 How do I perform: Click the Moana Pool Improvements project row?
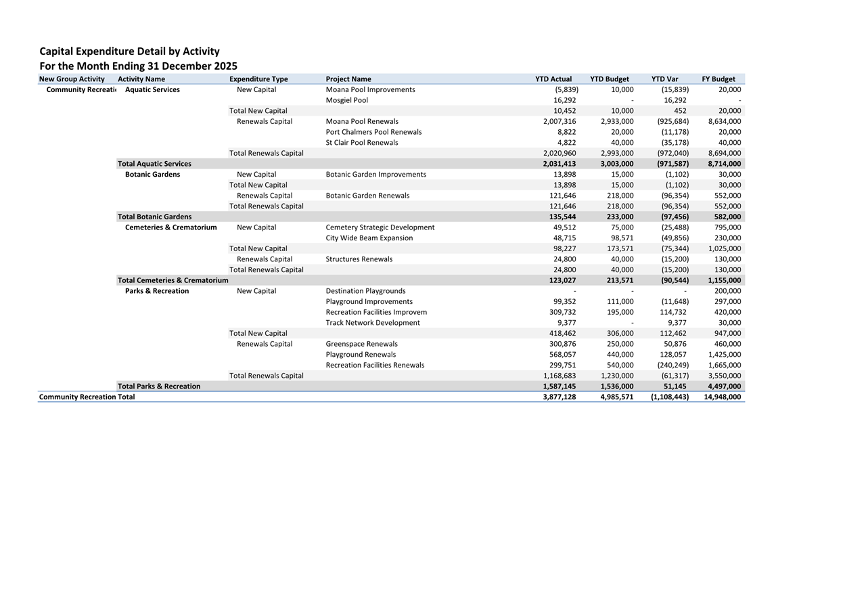pos(370,89)
